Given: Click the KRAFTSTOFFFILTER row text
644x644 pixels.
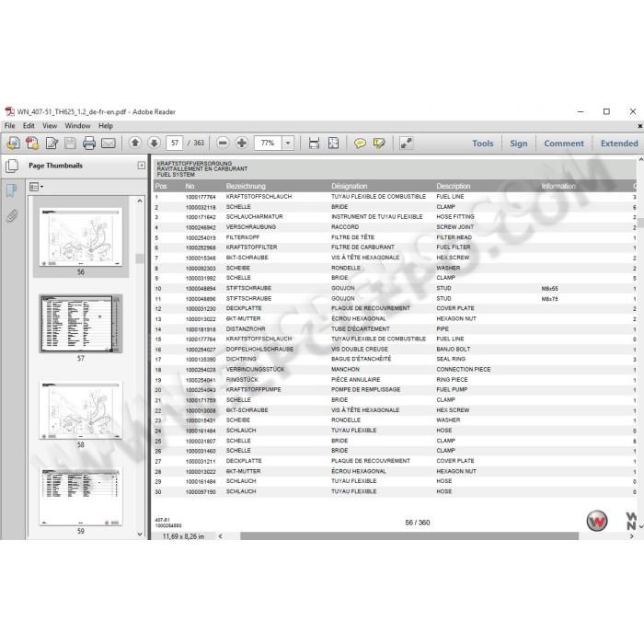Looking at the screenshot, I should pos(251,247).
